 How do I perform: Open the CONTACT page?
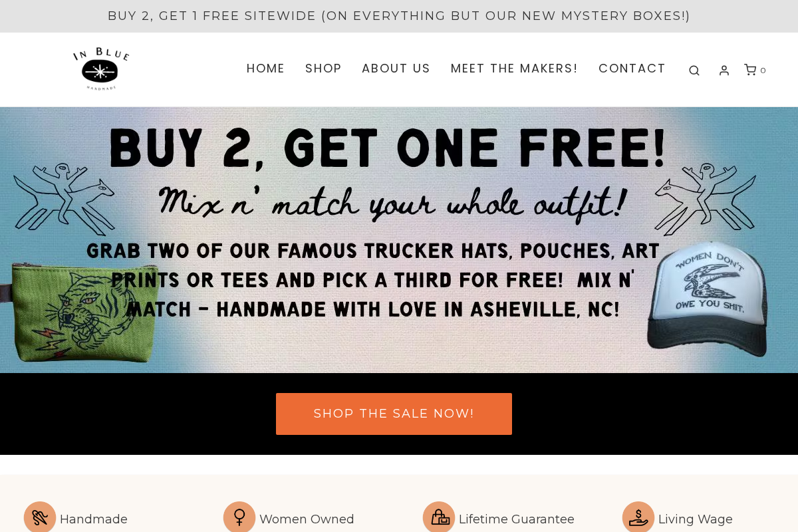point(632,68)
